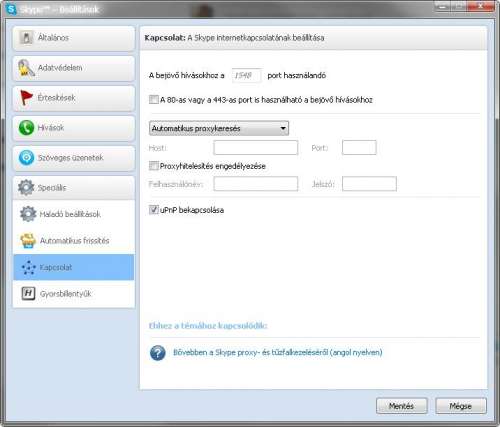The width and height of the screenshot is (500, 427).
Task: Open the Általános settings icon
Action: [26, 38]
